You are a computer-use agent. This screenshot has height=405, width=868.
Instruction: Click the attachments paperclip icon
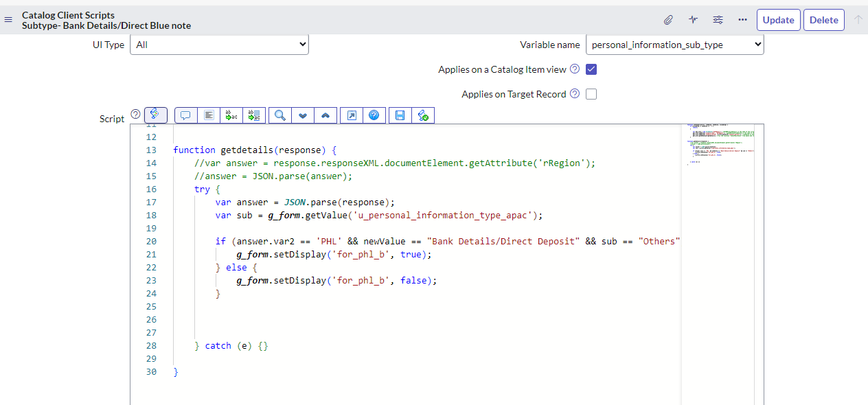point(668,20)
